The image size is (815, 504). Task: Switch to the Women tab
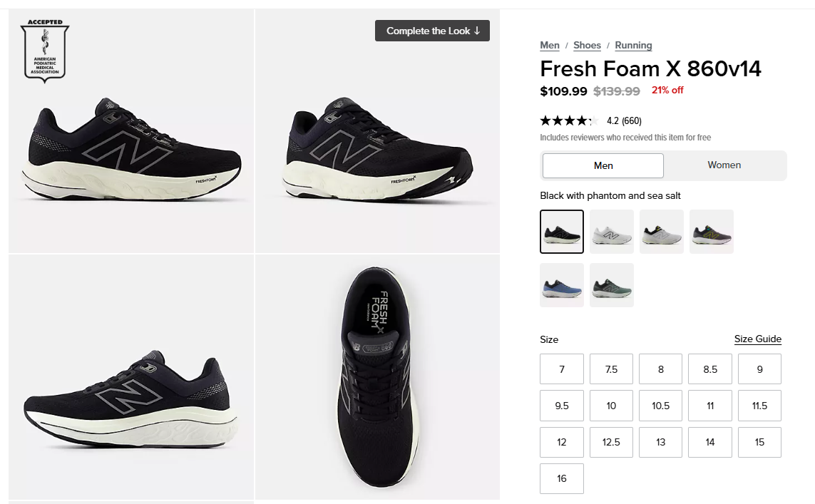(x=724, y=165)
